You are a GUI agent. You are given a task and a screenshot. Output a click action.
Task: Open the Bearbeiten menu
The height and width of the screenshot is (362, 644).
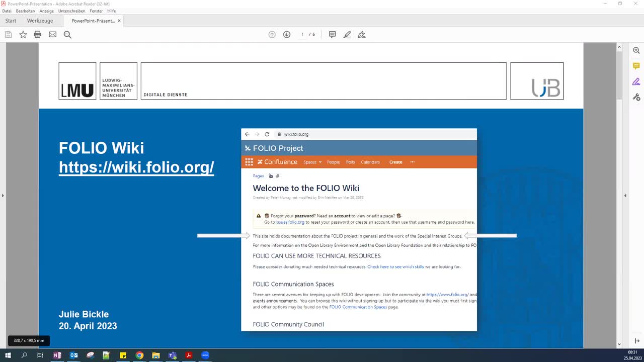(25, 11)
